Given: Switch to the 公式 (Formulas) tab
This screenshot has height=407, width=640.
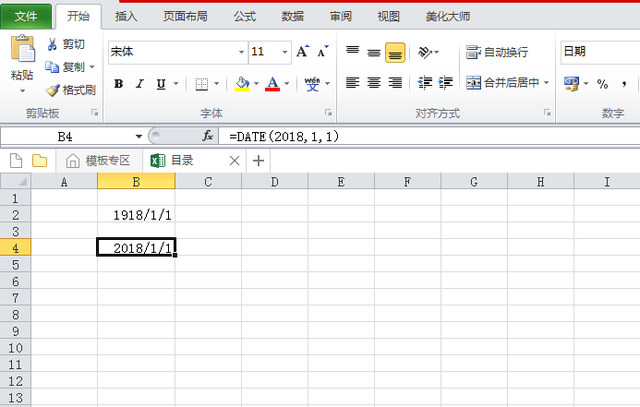Looking at the screenshot, I should point(245,16).
